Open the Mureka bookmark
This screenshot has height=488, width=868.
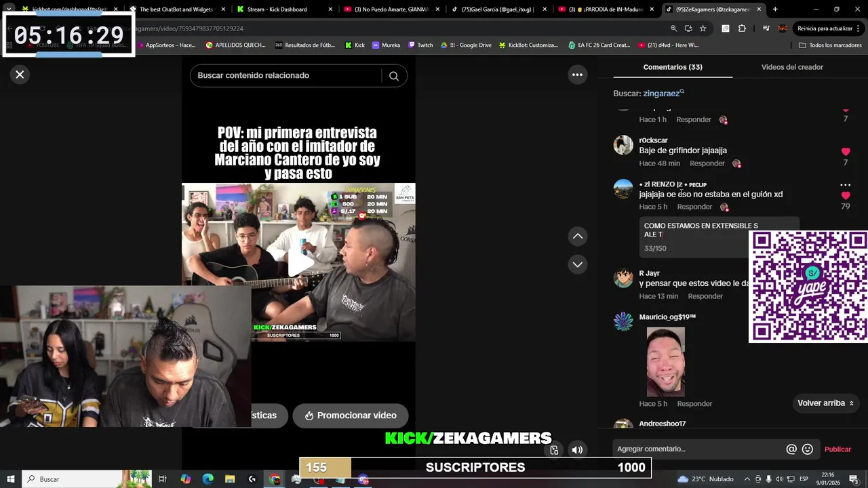coord(386,45)
